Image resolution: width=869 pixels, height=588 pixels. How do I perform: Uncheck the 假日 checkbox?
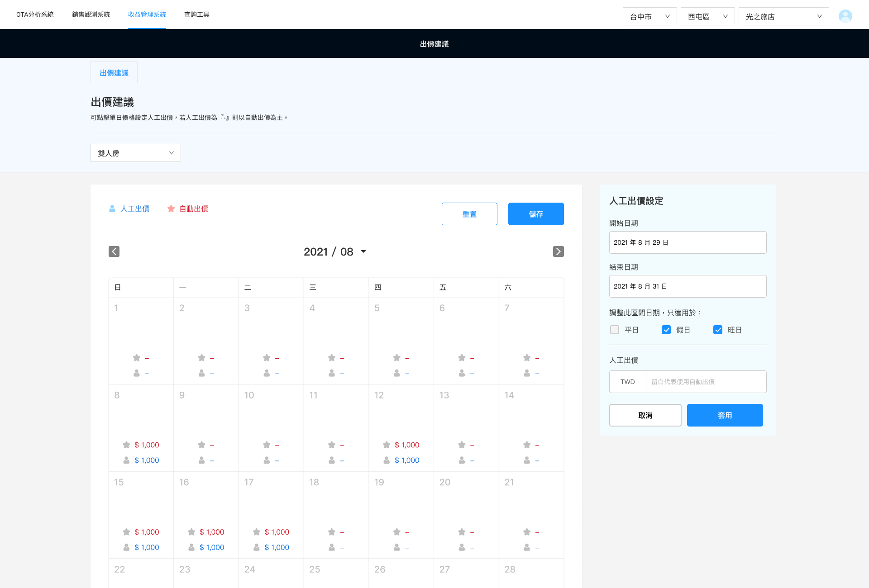(666, 330)
